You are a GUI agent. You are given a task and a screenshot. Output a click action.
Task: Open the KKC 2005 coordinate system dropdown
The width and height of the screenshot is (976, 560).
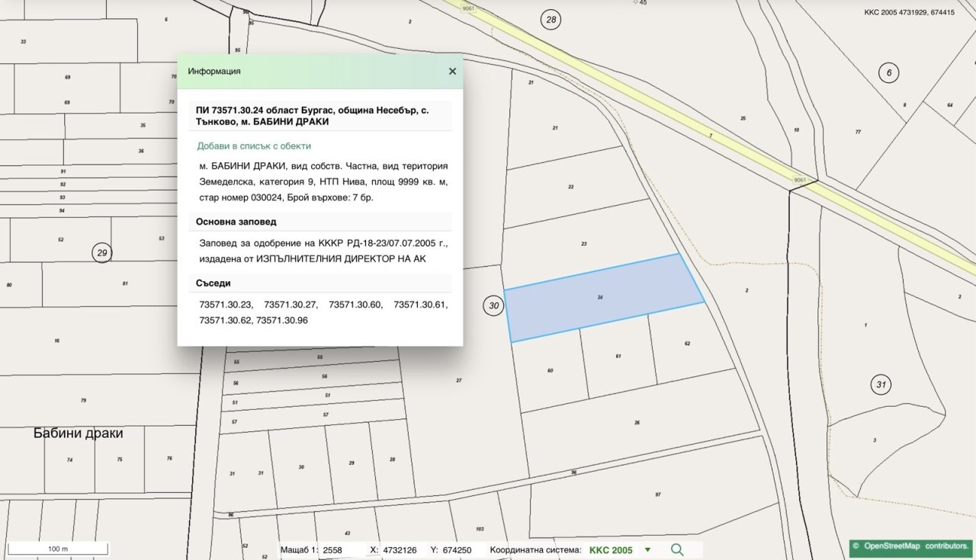click(x=647, y=550)
